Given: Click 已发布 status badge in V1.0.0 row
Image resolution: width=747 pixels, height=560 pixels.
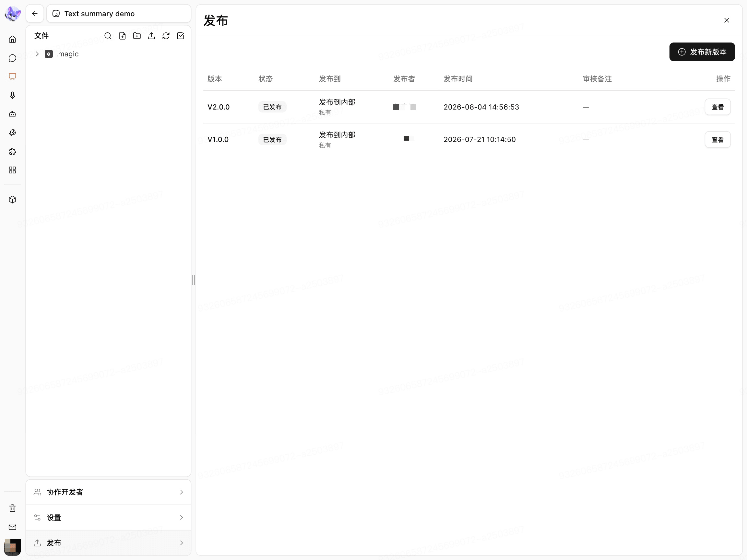Looking at the screenshot, I should (272, 140).
